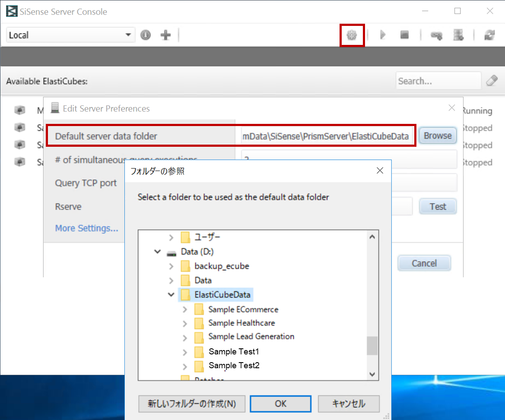Screen dimensions: 505x420
Task: Click the "Running" status text
Action: click(x=477, y=111)
